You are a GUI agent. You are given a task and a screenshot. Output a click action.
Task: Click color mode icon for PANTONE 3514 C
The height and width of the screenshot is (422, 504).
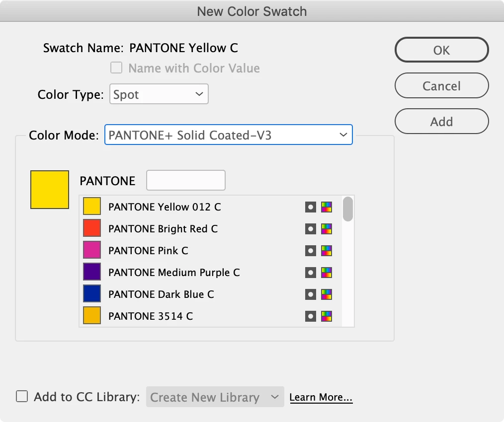coord(327,316)
